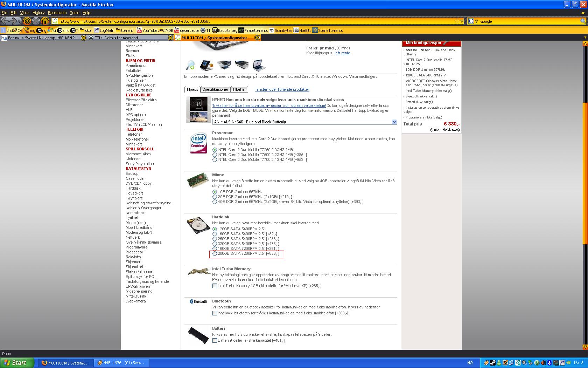Open the Steam tray icon
Screen dimensions: 588x368
492,363
